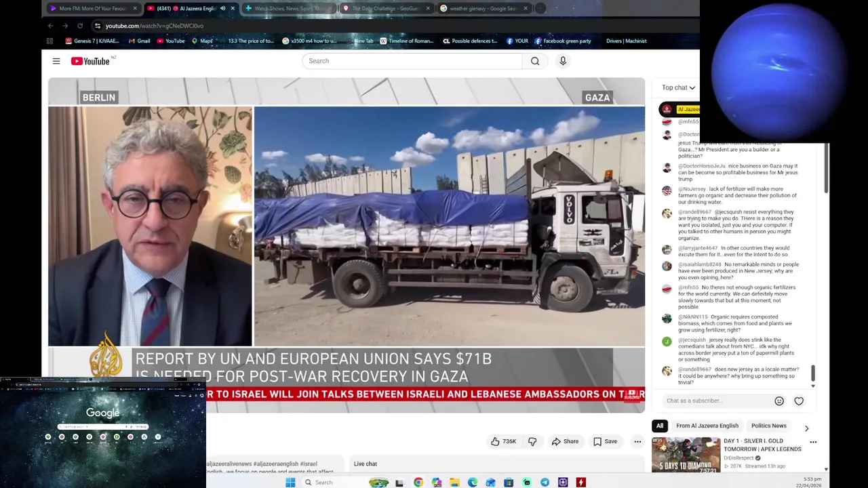Select the All filter chip
The width and height of the screenshot is (868, 488).
coord(660,426)
